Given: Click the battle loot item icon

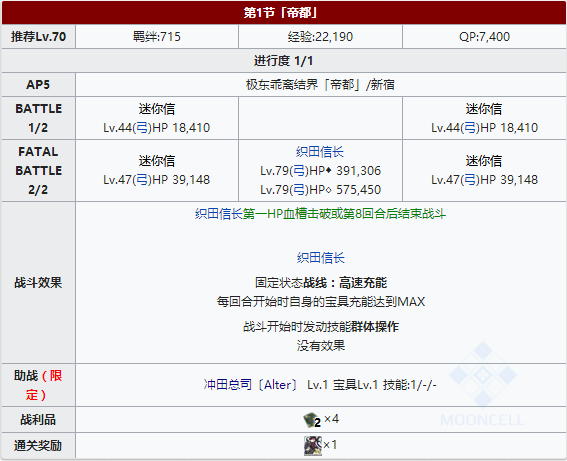Looking at the screenshot, I should point(312,420).
